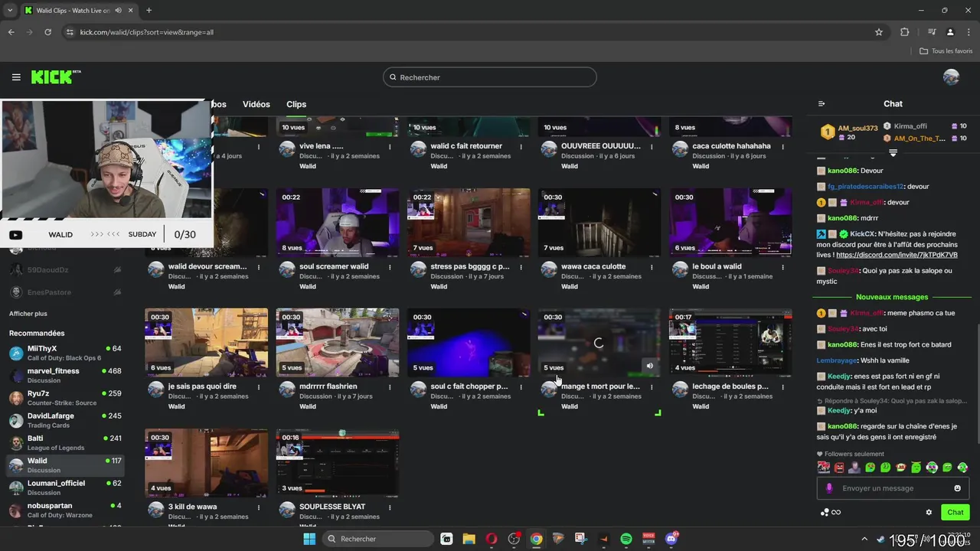Click the chat panel scrollbar

(977, 383)
